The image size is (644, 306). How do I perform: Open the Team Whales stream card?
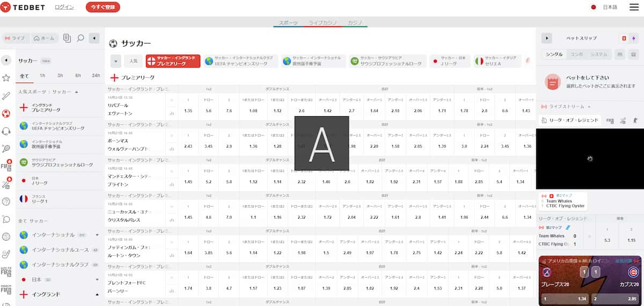[x=563, y=201]
